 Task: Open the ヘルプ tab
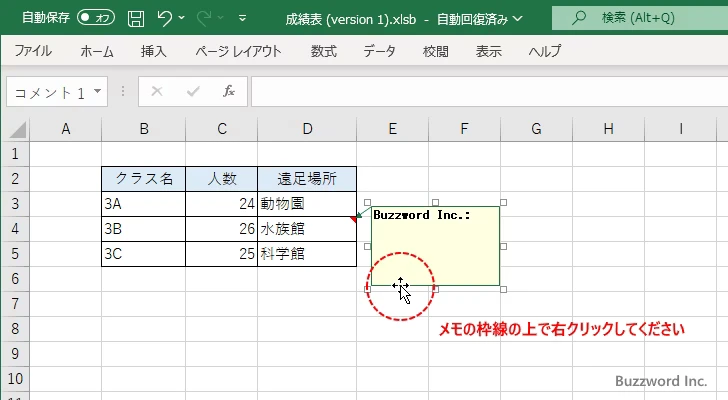coord(545,51)
